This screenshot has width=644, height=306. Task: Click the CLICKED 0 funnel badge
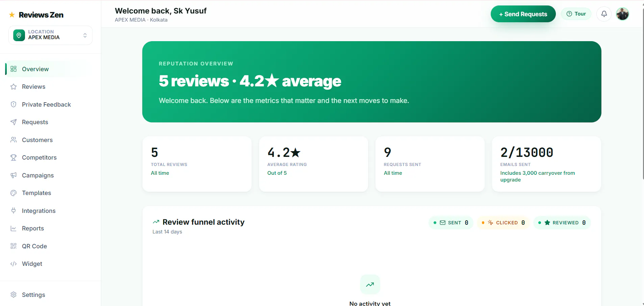tap(503, 223)
